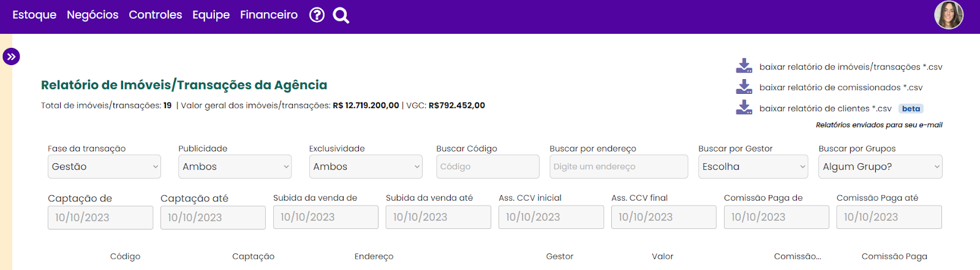The width and height of the screenshot is (980, 270).
Task: Sort by Gestor column header
Action: (x=560, y=256)
